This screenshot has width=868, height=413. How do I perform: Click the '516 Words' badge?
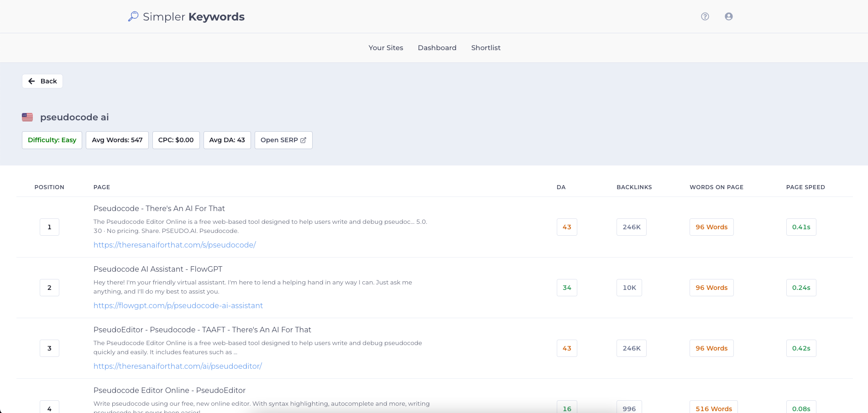[x=714, y=407]
